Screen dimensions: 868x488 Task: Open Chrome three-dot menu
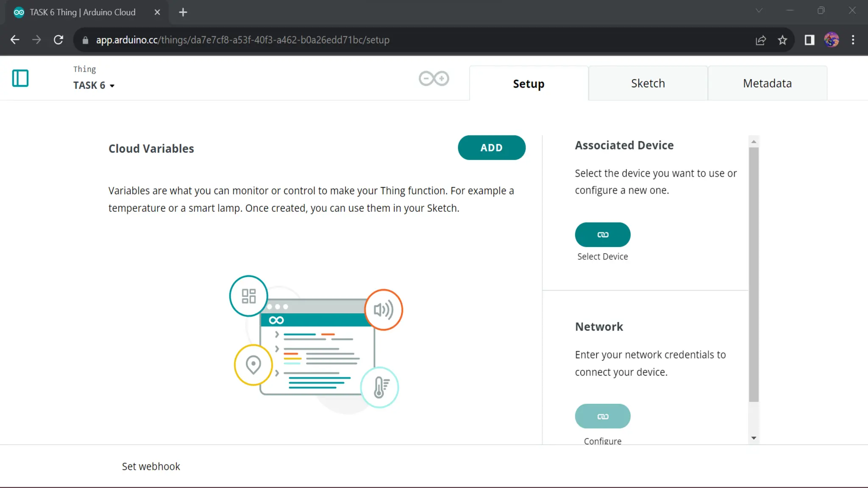coord(853,40)
